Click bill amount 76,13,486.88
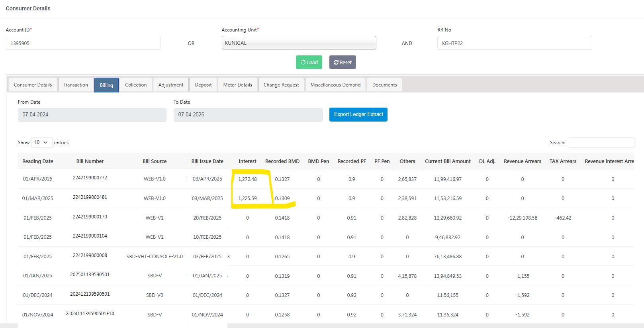 pos(448,257)
